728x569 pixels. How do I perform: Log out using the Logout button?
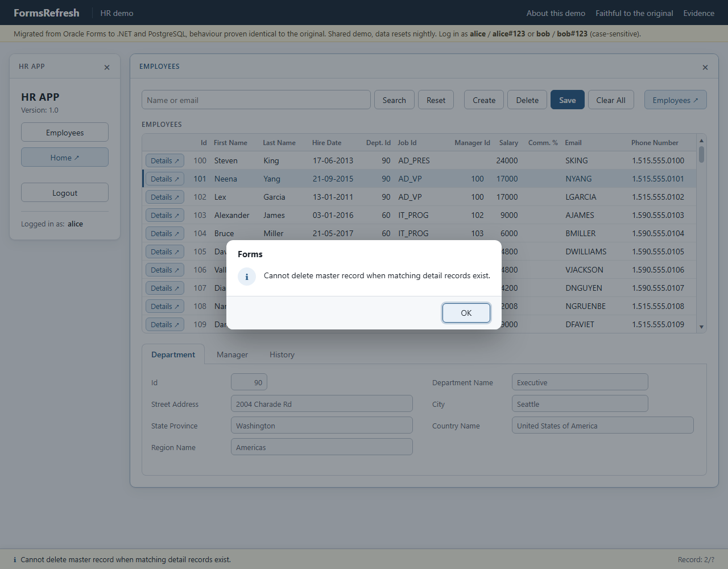(x=65, y=193)
